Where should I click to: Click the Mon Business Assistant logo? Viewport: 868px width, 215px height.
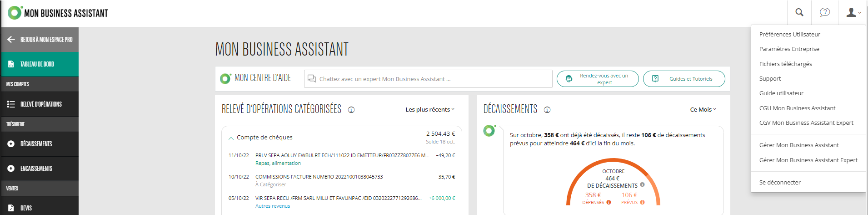click(58, 13)
